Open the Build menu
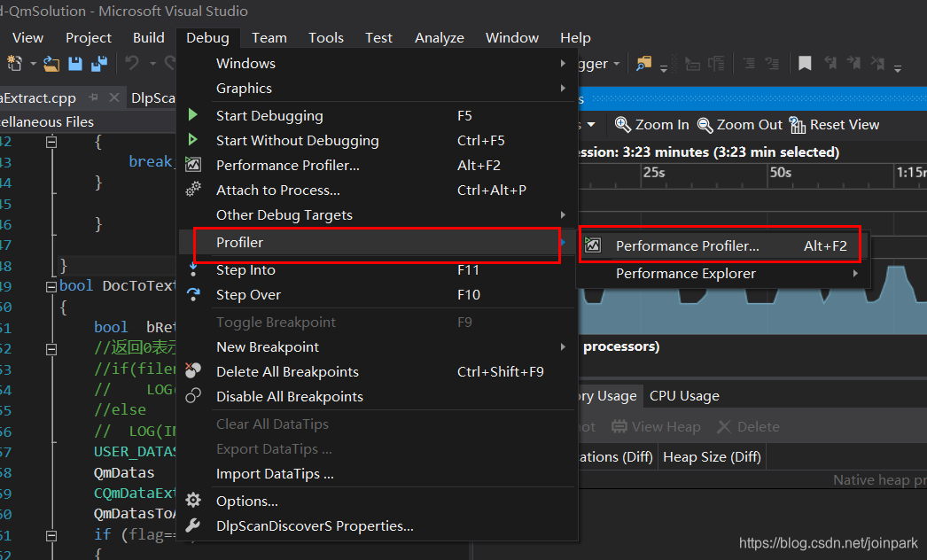The height and width of the screenshot is (560, 927). point(148,38)
